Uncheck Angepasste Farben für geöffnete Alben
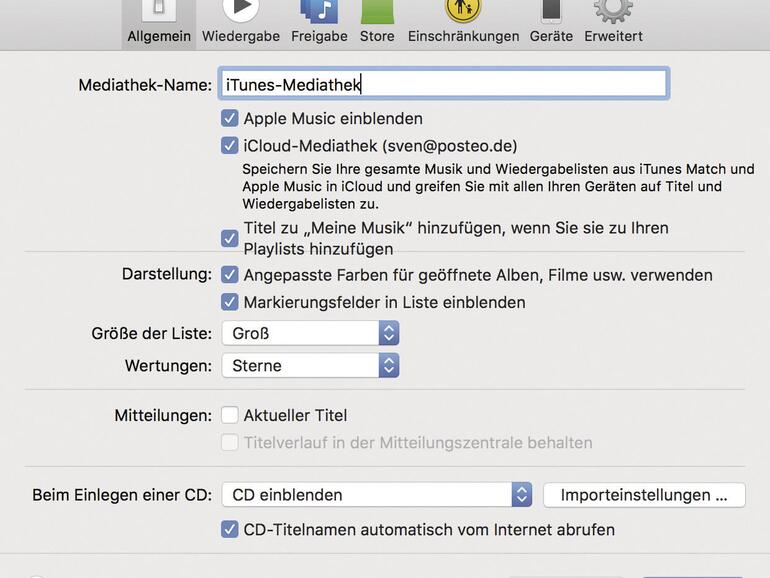Screen dimensions: 770x578 (230, 274)
